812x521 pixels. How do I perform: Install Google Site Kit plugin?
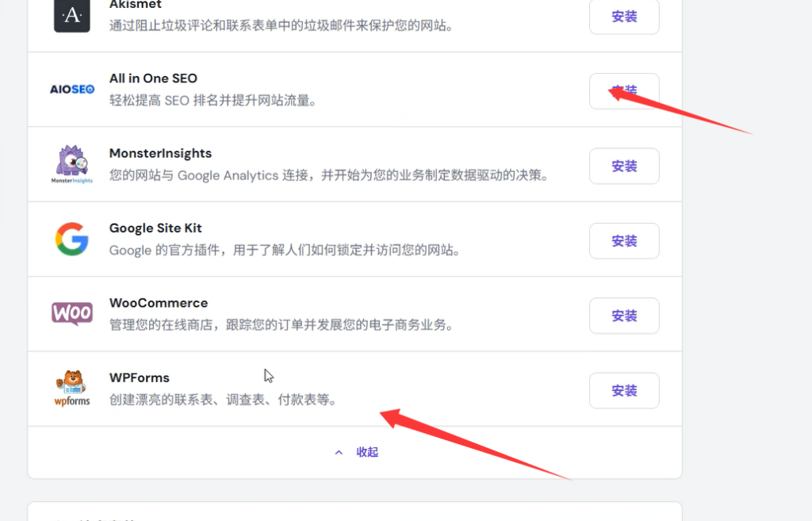pos(624,241)
